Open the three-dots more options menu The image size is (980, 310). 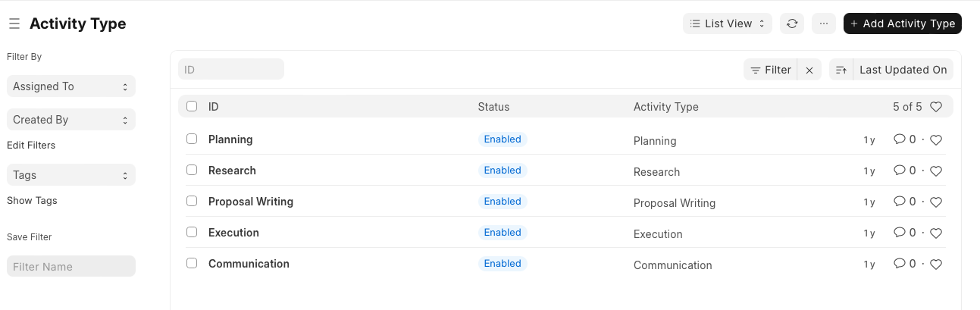[x=824, y=23]
